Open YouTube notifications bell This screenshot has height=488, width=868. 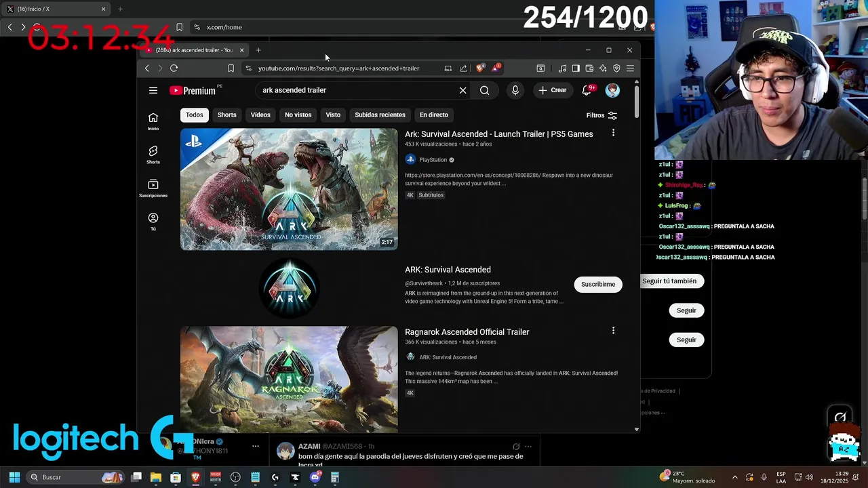click(587, 90)
